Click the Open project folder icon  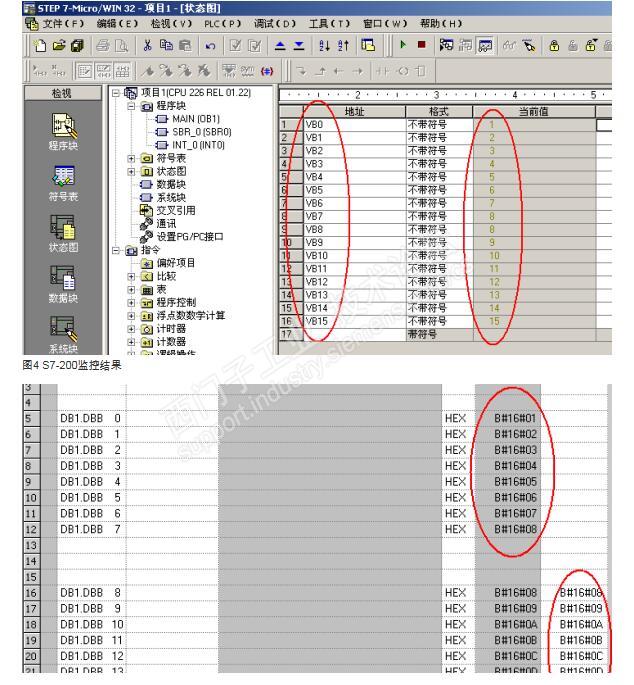pyautogui.click(x=59, y=45)
